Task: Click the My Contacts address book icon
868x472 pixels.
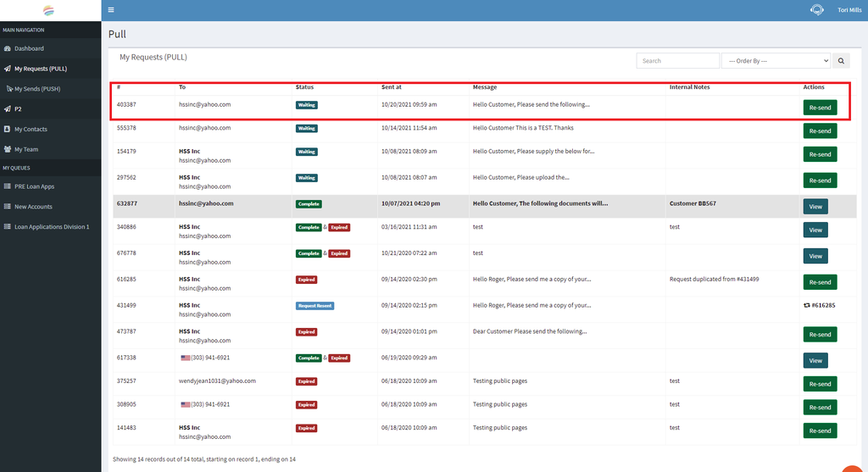Action: (7, 129)
